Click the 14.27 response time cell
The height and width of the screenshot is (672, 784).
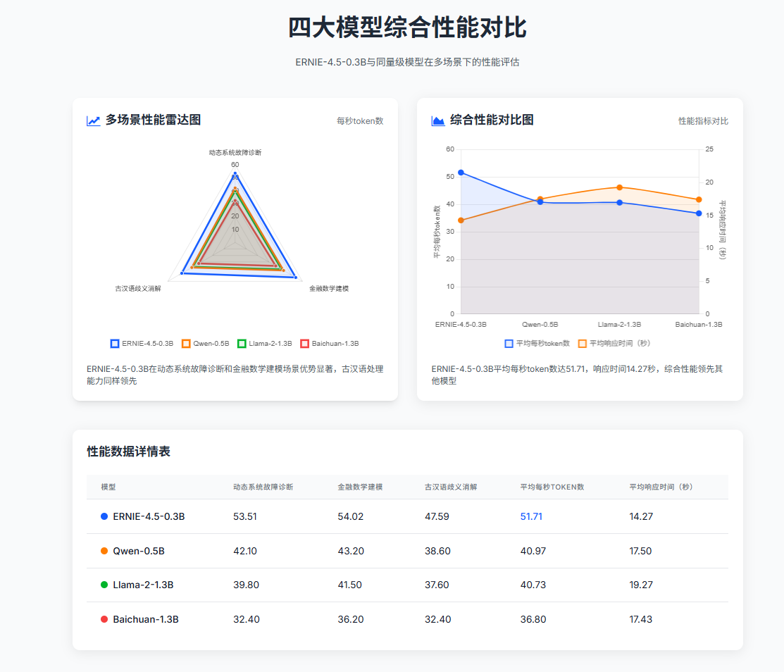coord(641,516)
